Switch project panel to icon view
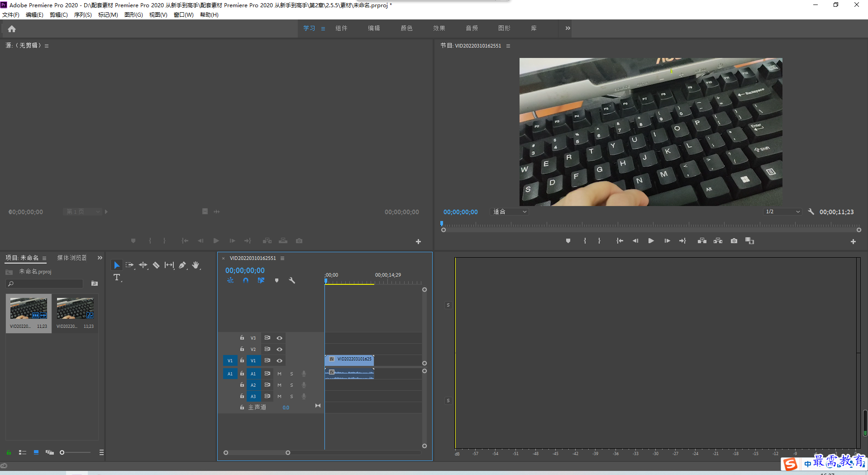Image resolution: width=868 pixels, height=475 pixels. [x=36, y=452]
